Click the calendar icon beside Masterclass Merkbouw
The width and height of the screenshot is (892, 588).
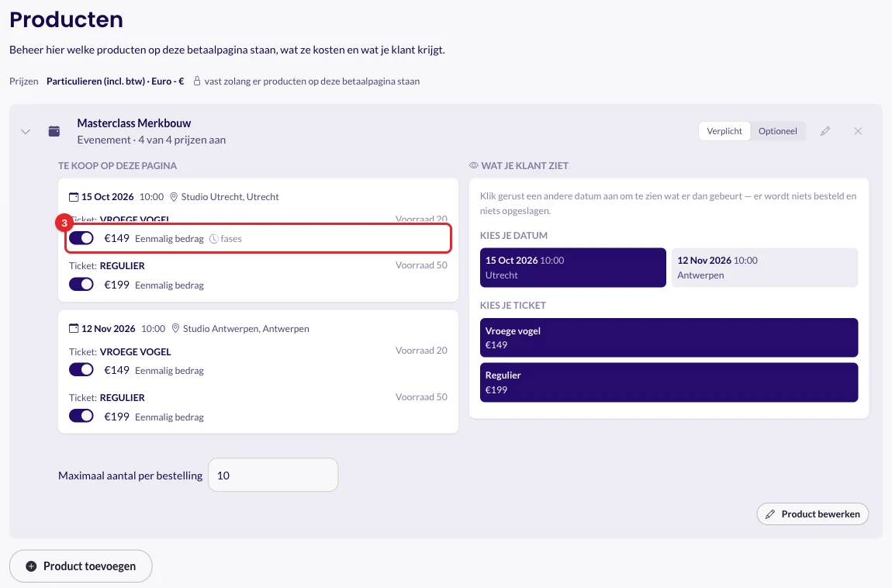(x=54, y=131)
